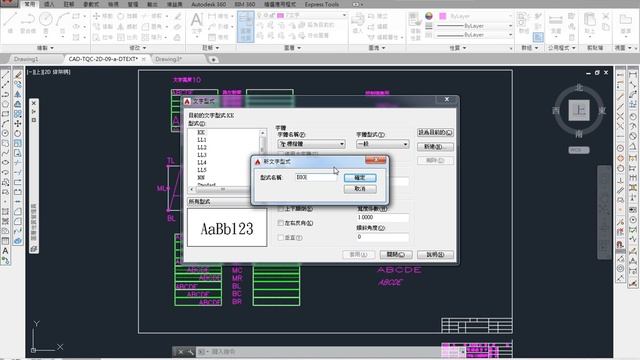Expand the Draw panel
Image resolution: width=640 pixels, height=360 pixels.
[45, 48]
